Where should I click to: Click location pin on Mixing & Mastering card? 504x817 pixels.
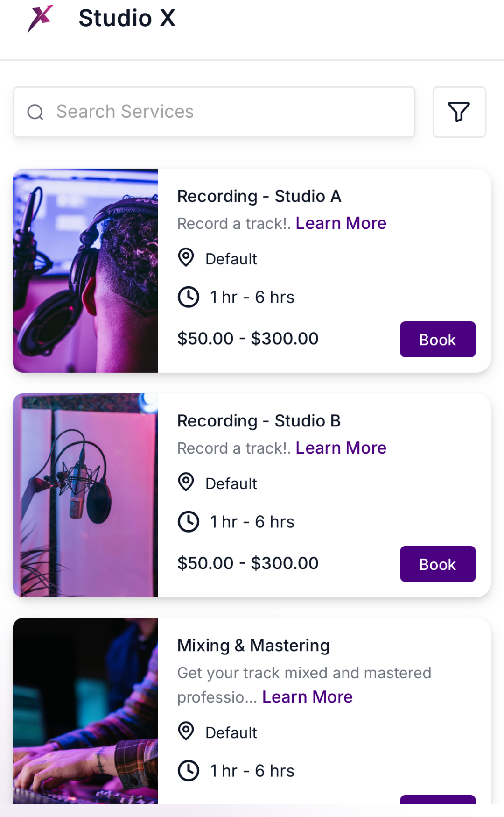(186, 732)
